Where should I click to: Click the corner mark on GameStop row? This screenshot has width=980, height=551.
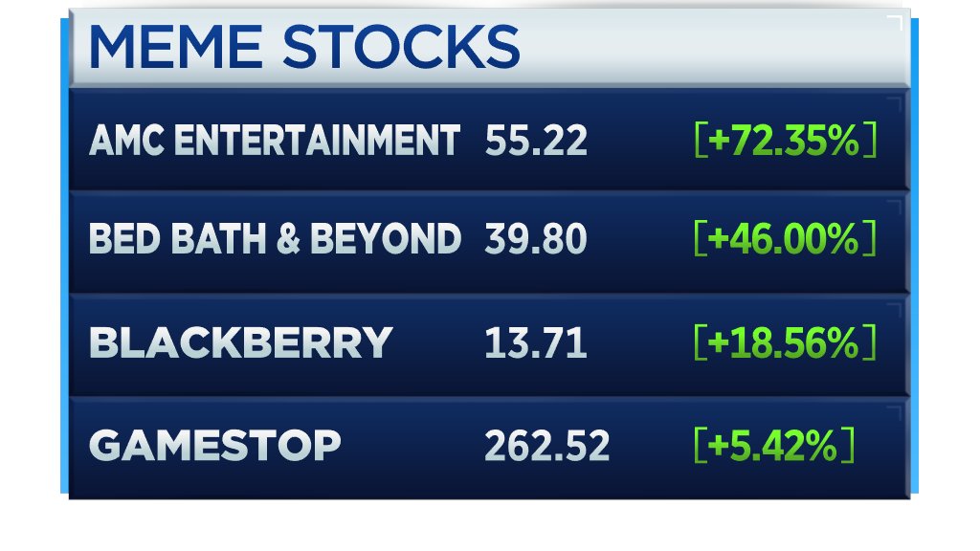pos(896,409)
